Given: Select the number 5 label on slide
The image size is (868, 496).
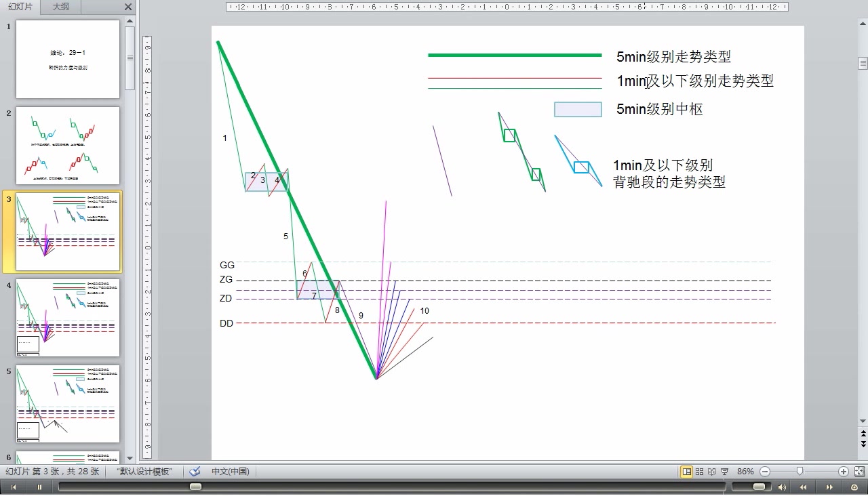Looking at the screenshot, I should pyautogui.click(x=285, y=236).
